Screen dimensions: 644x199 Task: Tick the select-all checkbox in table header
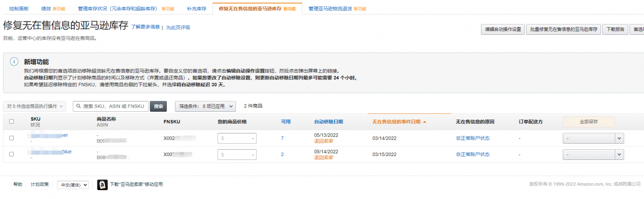[x=12, y=122]
